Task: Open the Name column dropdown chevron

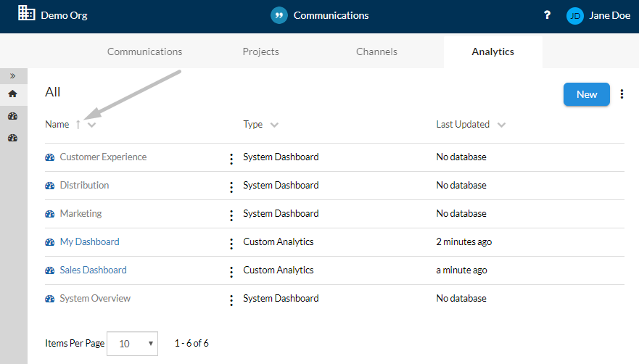Action: pos(91,125)
